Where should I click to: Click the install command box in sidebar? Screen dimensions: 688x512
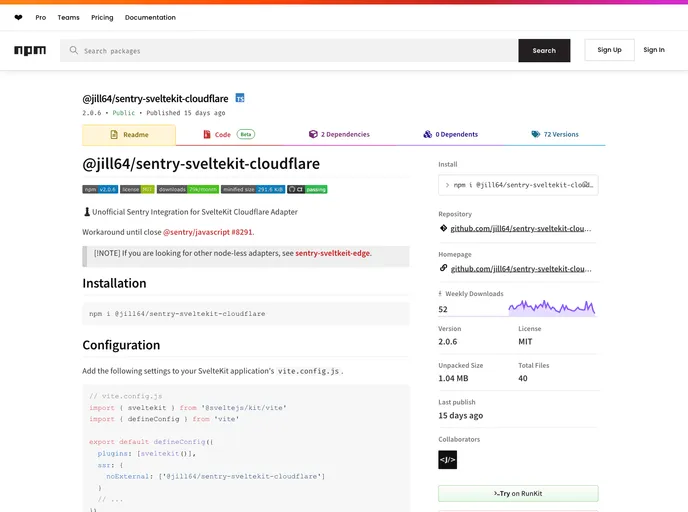point(518,185)
